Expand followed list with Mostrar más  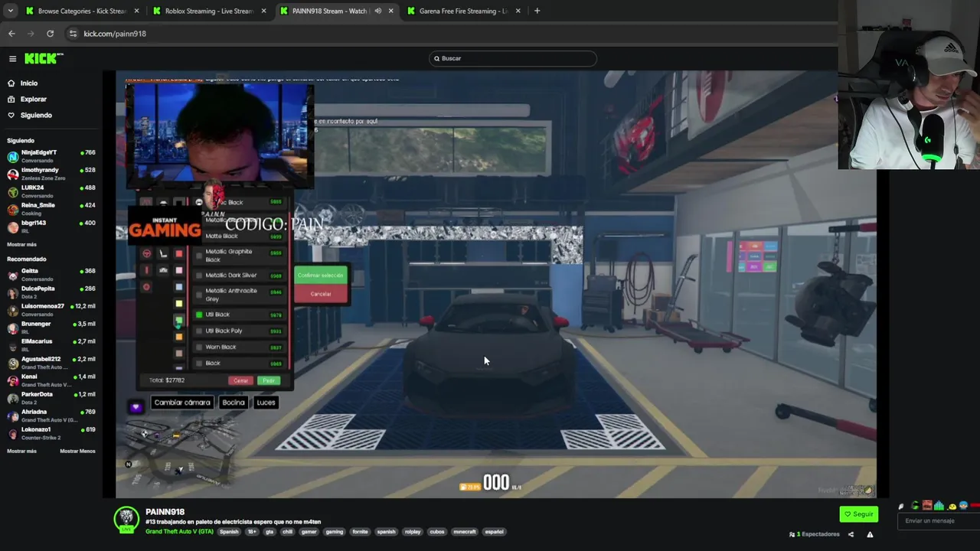tap(21, 244)
